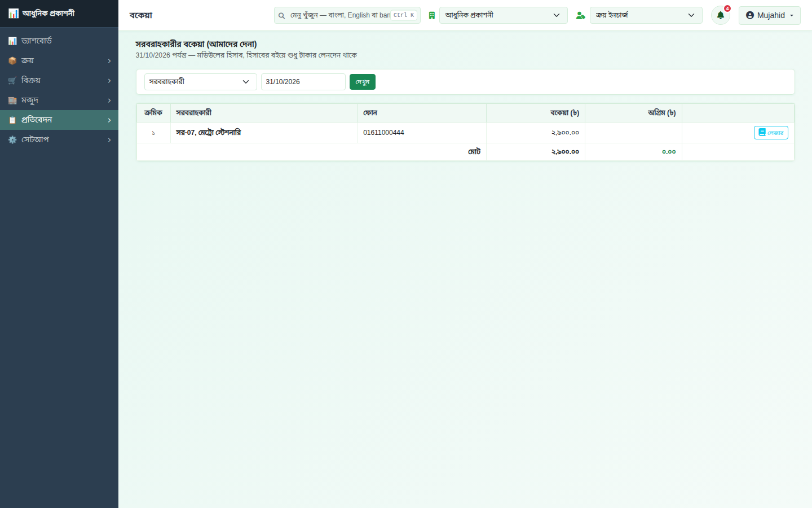Click the magnifier icon in menu search
Screen dimensions: 812x508
pos(281,16)
